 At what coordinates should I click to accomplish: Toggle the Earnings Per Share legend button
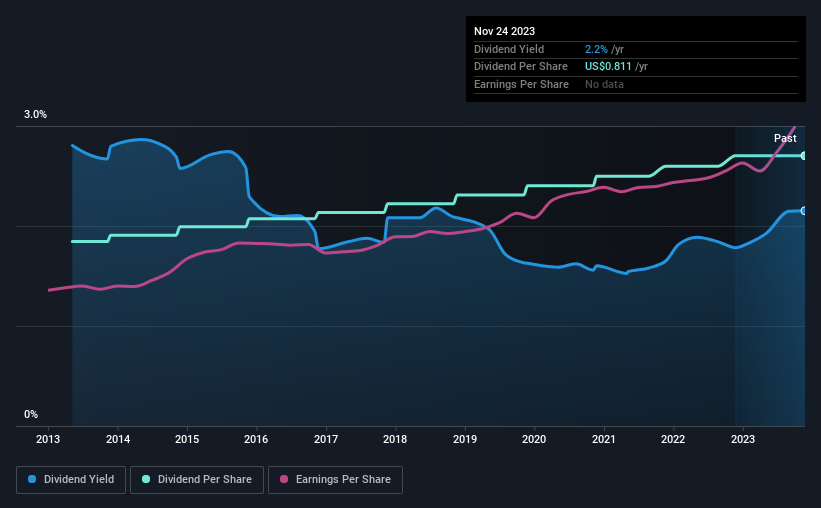[x=335, y=480]
